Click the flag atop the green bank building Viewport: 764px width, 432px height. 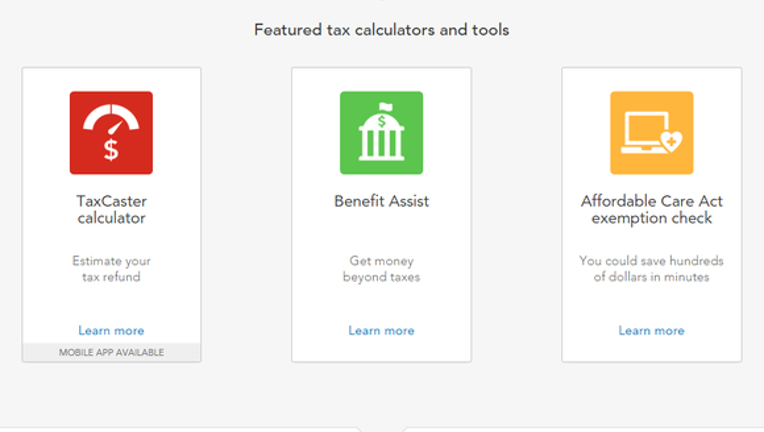pos(385,106)
